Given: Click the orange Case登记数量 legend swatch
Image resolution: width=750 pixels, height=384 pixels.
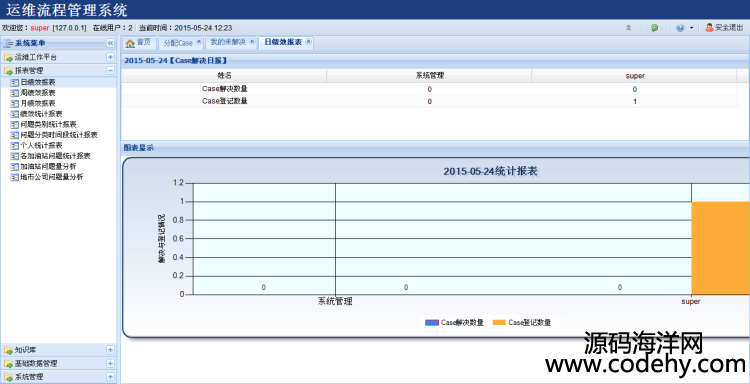Looking at the screenshot, I should 499,323.
